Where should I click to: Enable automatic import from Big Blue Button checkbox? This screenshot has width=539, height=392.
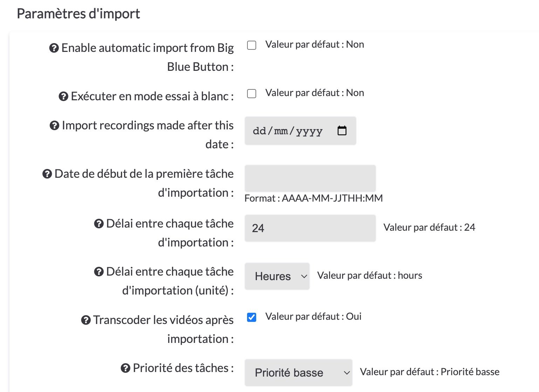tap(252, 45)
